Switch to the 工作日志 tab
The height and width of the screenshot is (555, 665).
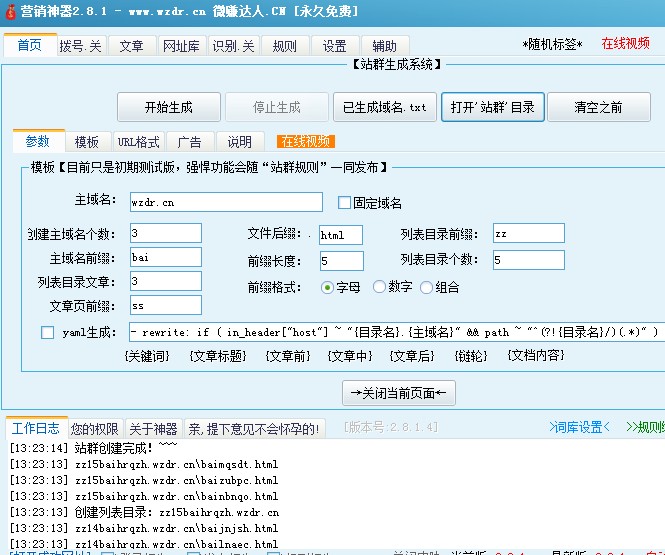[x=36, y=427]
